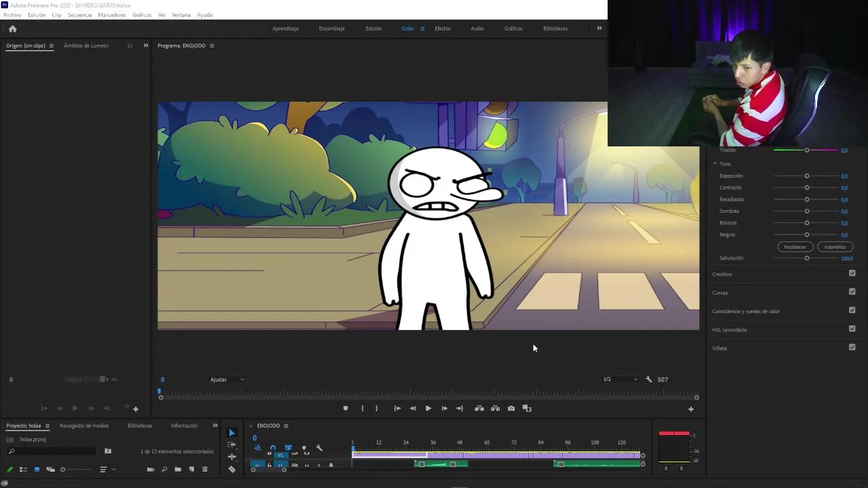
Task: Open Color workspace options menu
Action: point(422,28)
